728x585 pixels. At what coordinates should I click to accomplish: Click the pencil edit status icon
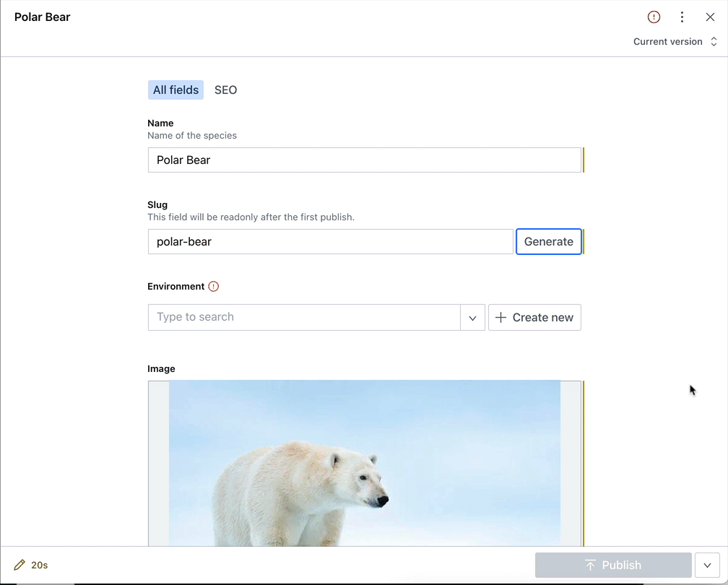click(x=19, y=565)
